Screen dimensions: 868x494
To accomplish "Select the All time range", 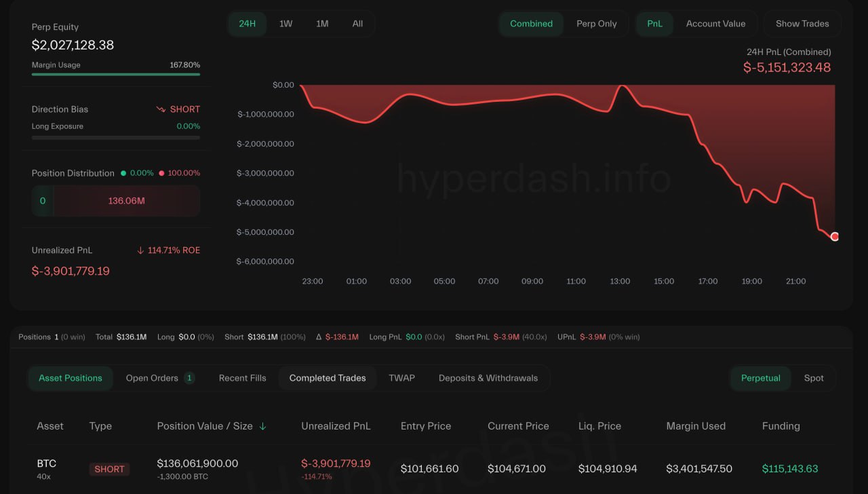I will coord(357,24).
